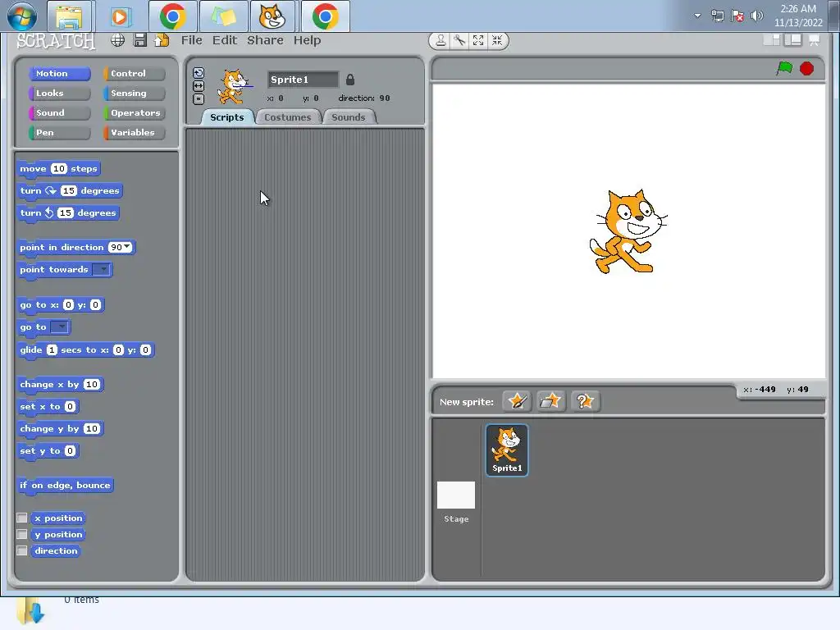Paint a new sprite
Screen dimensions: 840x630
point(517,401)
